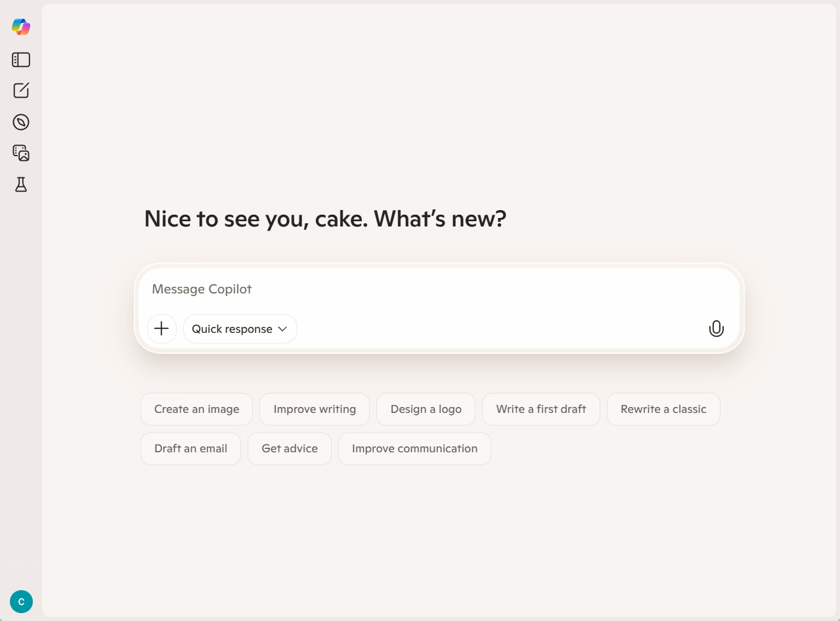
Task: Choose the Improve writing suggestion
Action: click(315, 410)
